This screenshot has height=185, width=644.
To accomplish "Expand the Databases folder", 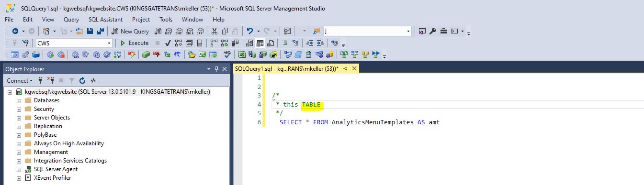I will pyautogui.click(x=19, y=100).
